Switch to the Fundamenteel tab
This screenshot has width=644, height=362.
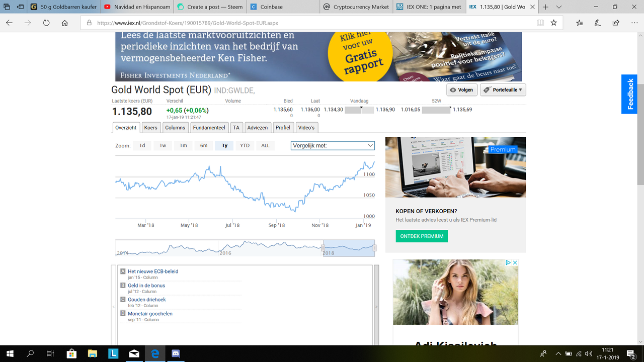click(209, 128)
